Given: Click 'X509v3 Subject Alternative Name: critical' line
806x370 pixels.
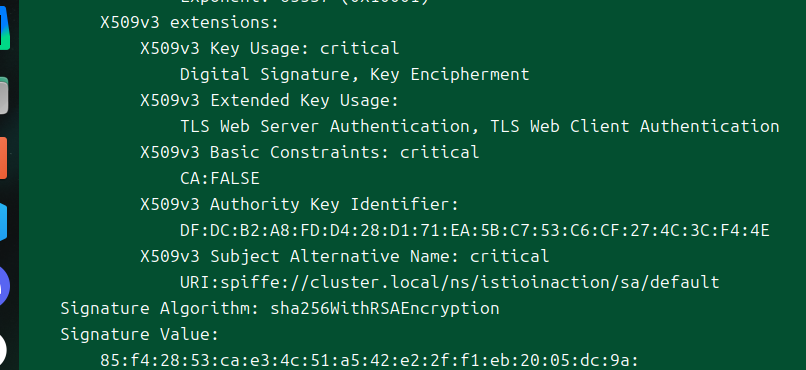Looking at the screenshot, I should (x=344, y=256).
